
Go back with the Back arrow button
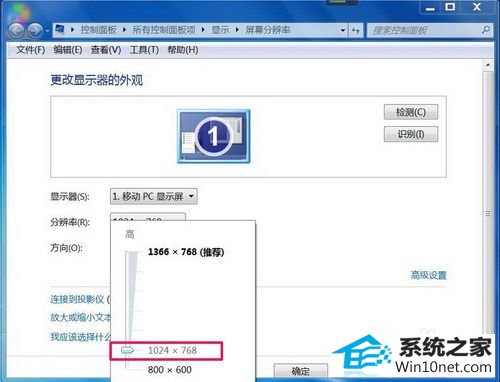click(16, 31)
